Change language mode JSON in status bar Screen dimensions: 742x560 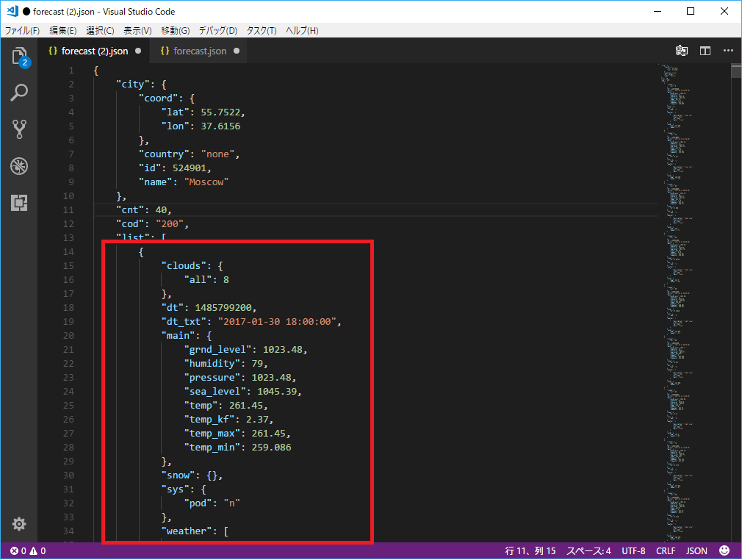696,550
